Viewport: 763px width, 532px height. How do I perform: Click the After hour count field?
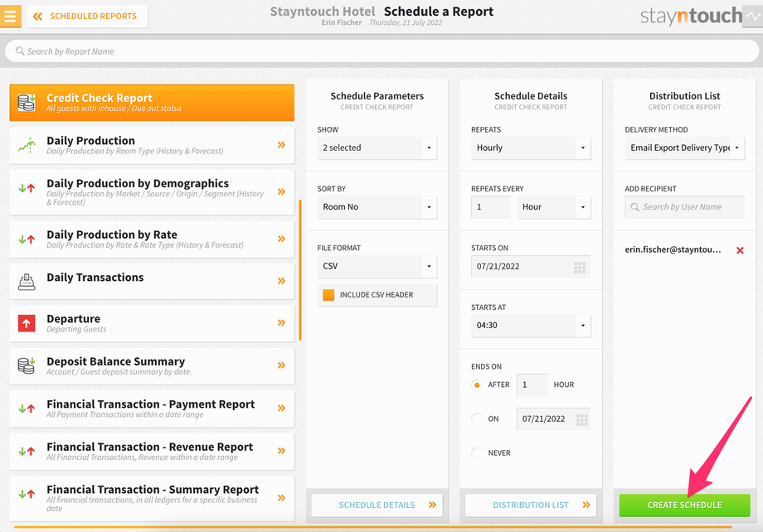[532, 385]
